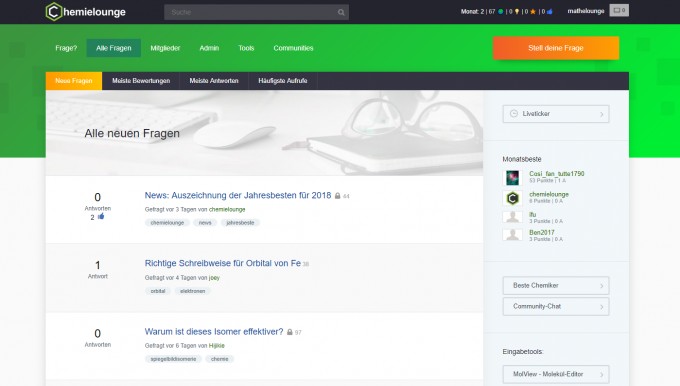This screenshot has width=680, height=386.
Task: Open the Admin menu item
Action: 209,48
